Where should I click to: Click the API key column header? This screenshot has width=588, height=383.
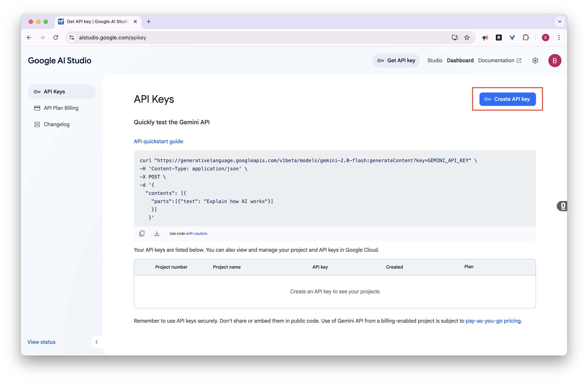coord(320,267)
